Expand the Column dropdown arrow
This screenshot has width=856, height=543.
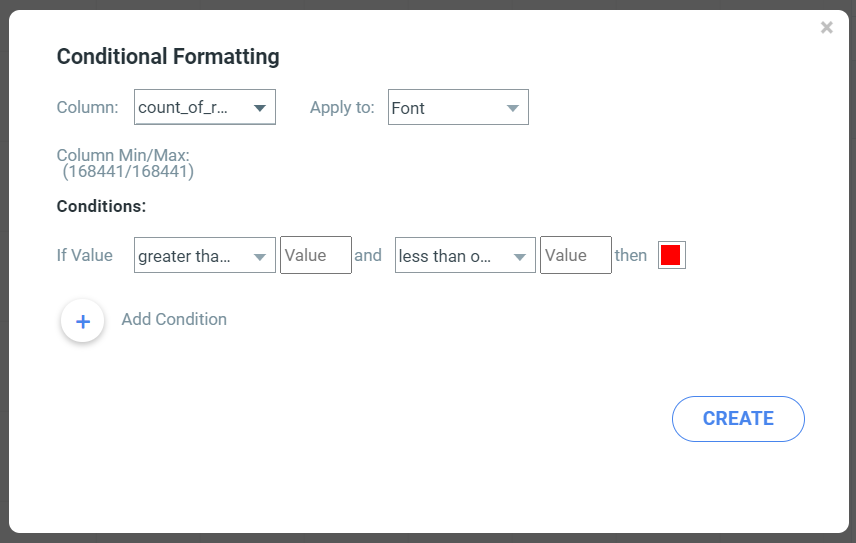click(260, 108)
